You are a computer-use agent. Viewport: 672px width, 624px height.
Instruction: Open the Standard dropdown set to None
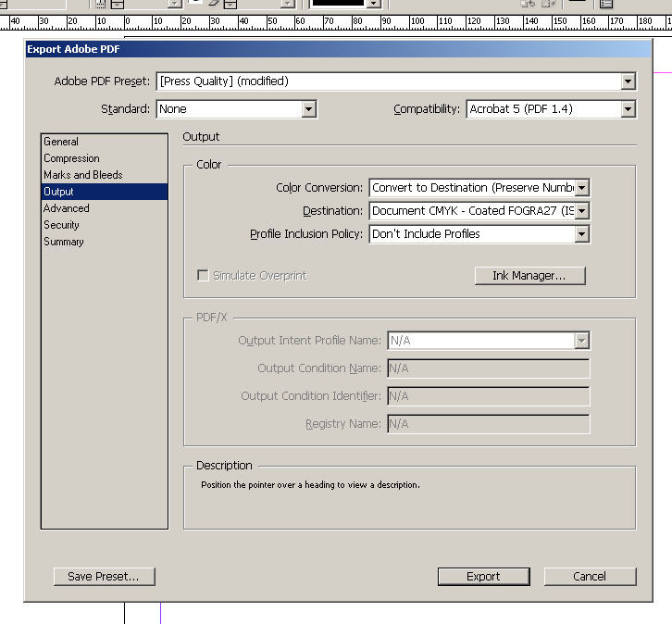[x=237, y=109]
